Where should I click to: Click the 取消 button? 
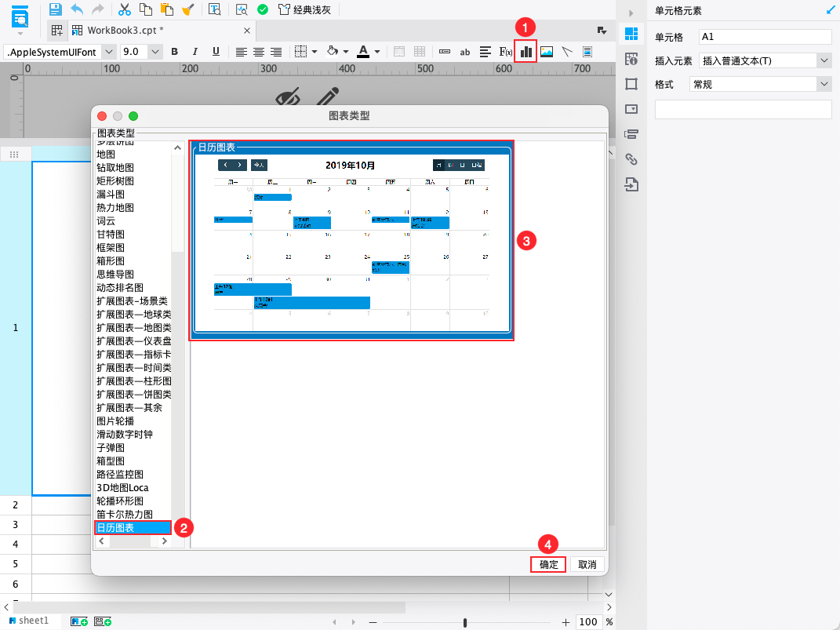pos(587,564)
